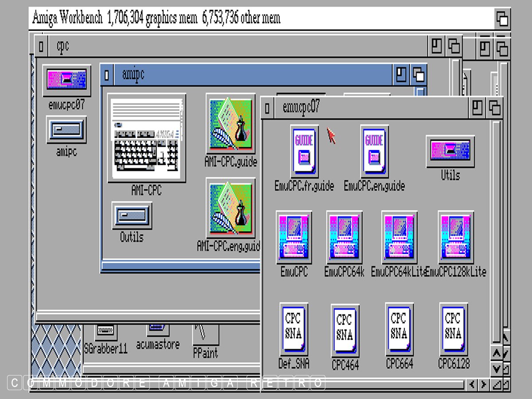Select the EmuCPC128kLite program icon
The width and height of the screenshot is (532, 399).
[456, 238]
